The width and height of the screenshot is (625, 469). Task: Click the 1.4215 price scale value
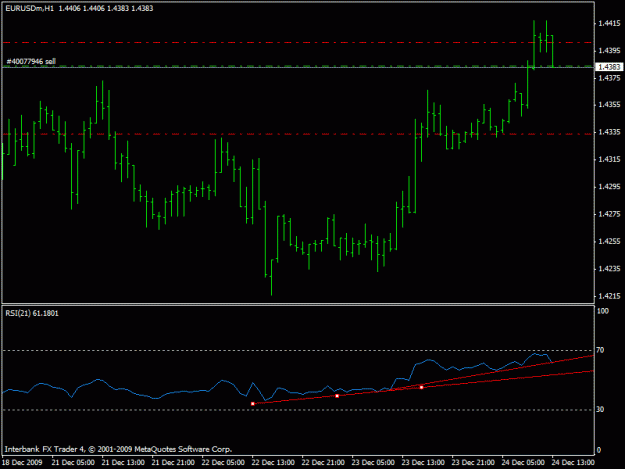609,296
